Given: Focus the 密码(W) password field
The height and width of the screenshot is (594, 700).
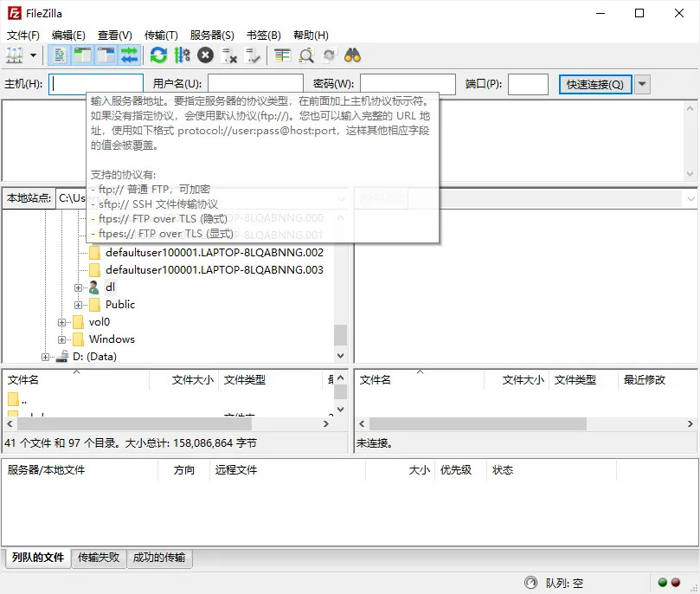Looking at the screenshot, I should (x=408, y=84).
